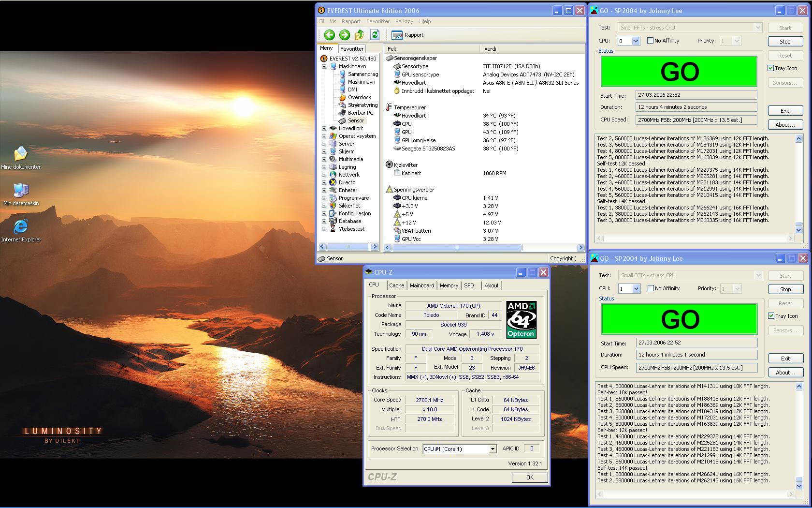Click horizontal scrollbar under EVEREST tree
Viewport: 812px width, 508px height.
348,247
